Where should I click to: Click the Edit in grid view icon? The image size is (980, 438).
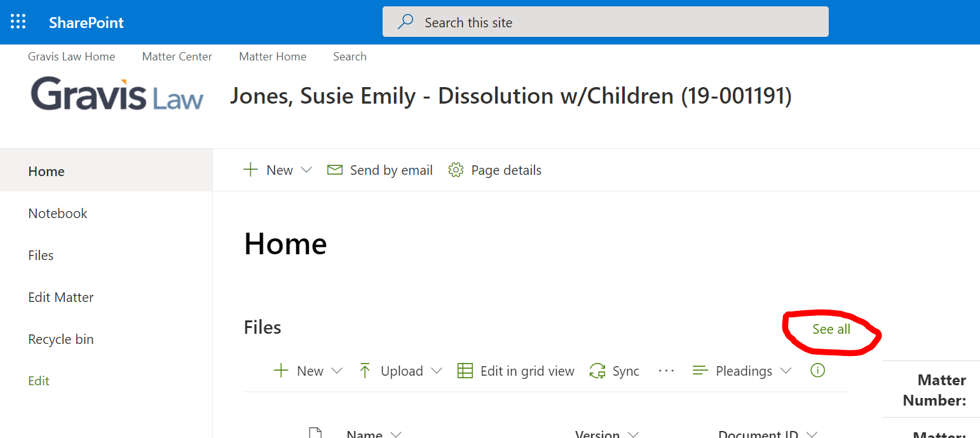[465, 371]
